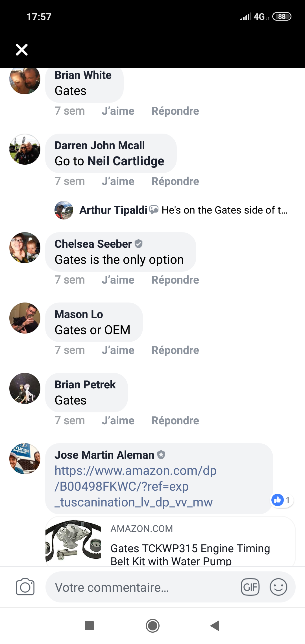This screenshot has width=305, height=644.
Task: Open Chelsea Seeber's profile picture
Action: point(25,248)
